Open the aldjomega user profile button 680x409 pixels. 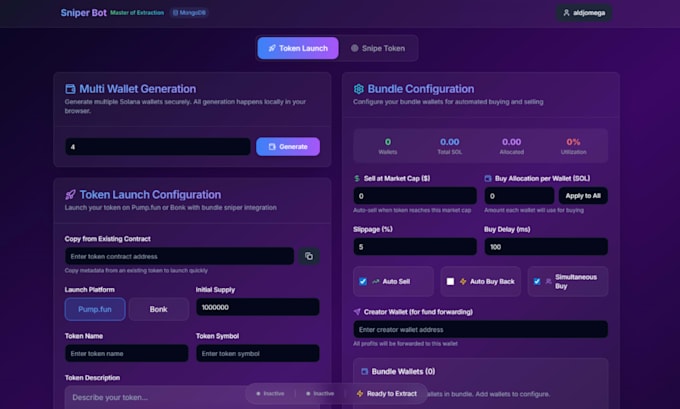point(584,13)
